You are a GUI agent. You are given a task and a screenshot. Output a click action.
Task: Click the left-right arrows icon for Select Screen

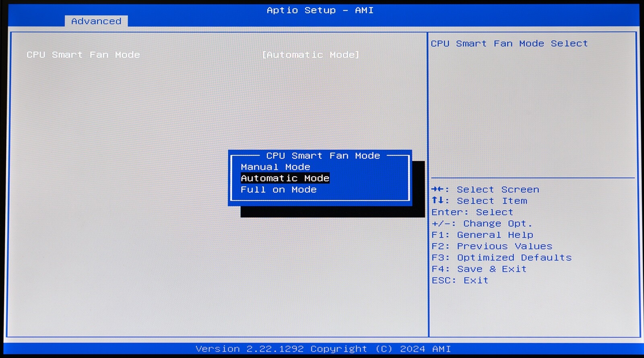click(x=437, y=189)
